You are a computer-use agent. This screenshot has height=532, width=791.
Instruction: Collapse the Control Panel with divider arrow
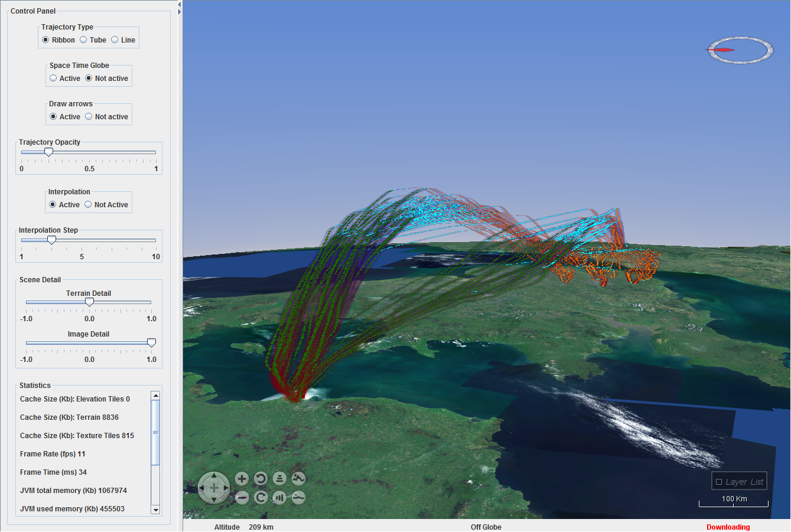pos(180,5)
